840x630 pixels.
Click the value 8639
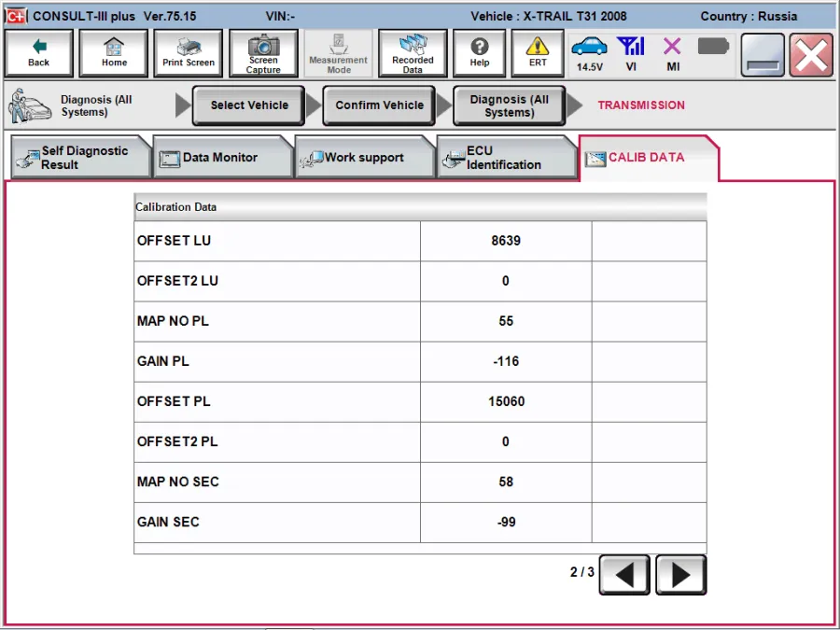point(506,241)
